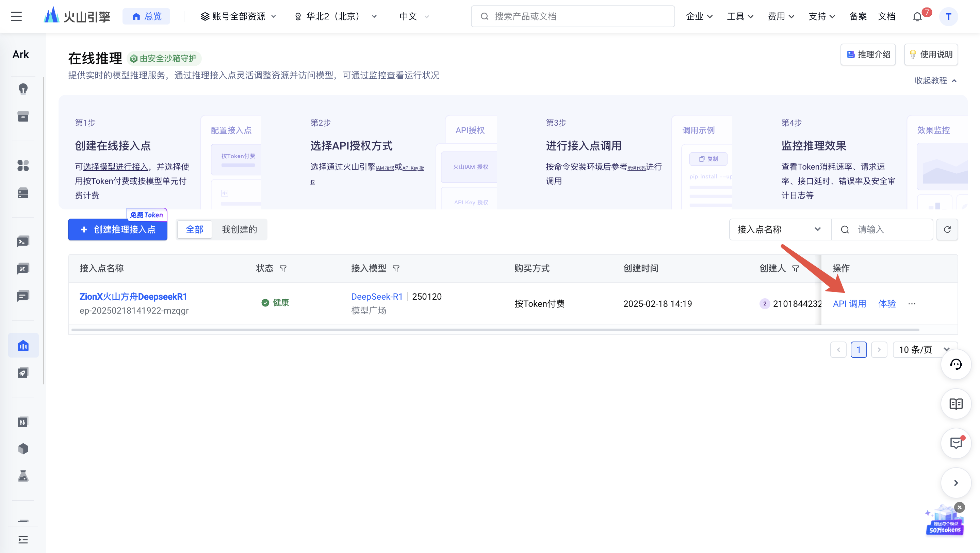
Task: Click the 搜索产品或文档 search field
Action: (x=573, y=16)
